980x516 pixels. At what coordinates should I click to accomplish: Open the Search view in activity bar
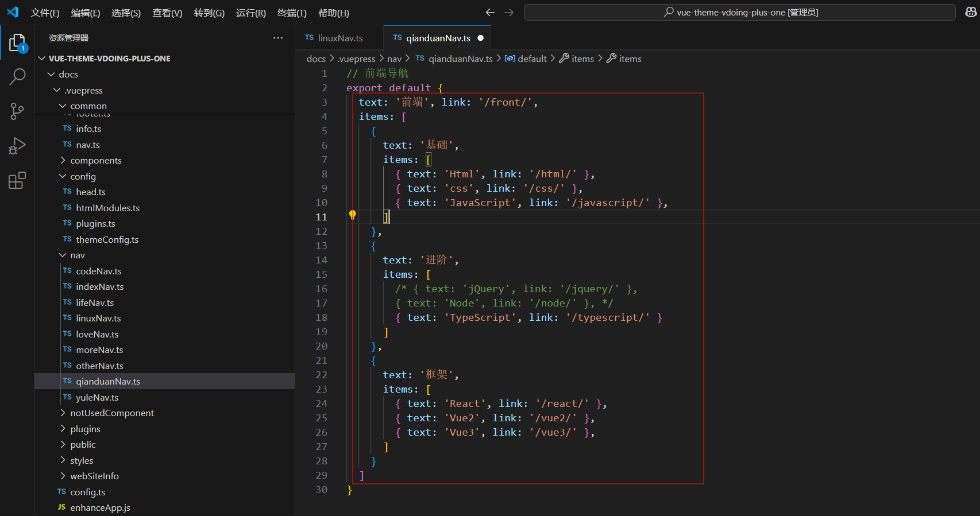pos(17,76)
